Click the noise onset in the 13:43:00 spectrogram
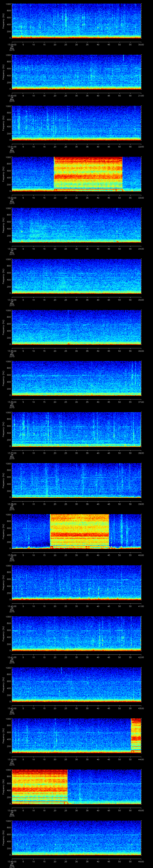153x868 pixels. [136, 736]
